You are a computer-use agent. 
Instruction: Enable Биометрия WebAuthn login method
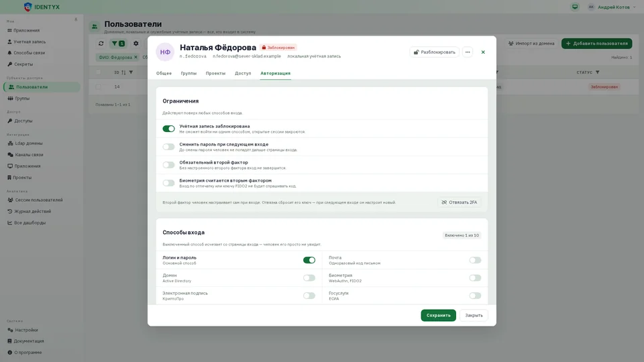pos(475,278)
